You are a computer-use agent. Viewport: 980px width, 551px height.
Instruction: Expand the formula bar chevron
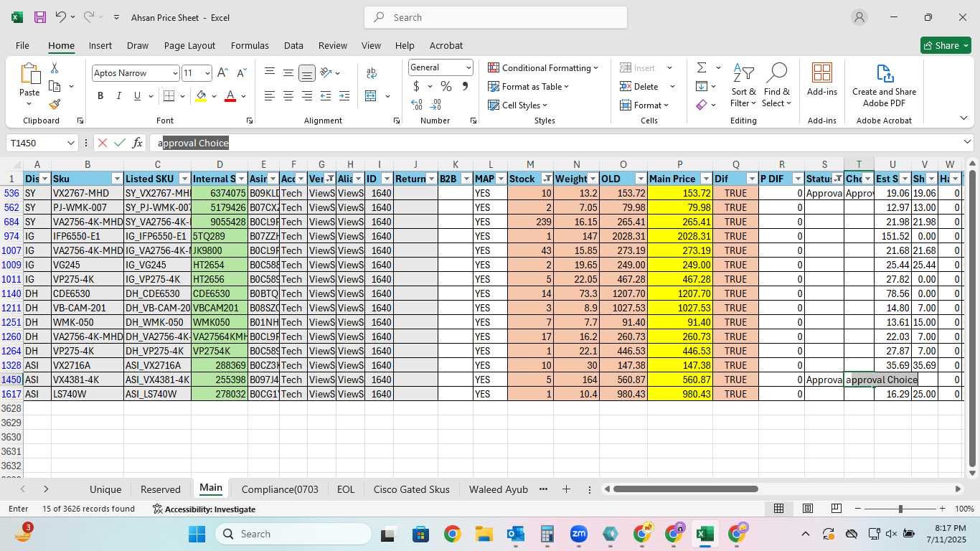pyautogui.click(x=967, y=142)
